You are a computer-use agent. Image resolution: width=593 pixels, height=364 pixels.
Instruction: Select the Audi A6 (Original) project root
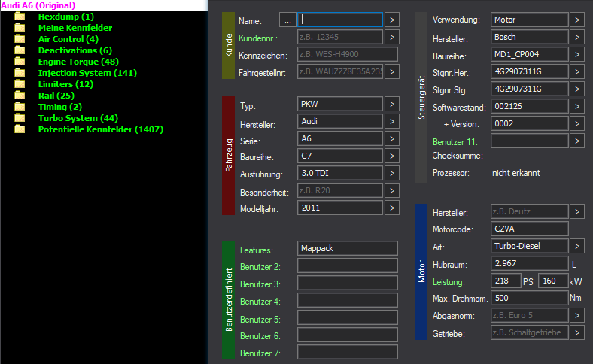[x=38, y=5]
